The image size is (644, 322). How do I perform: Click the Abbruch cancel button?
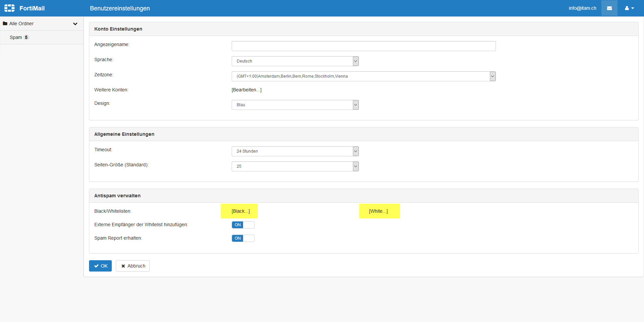[133, 266]
